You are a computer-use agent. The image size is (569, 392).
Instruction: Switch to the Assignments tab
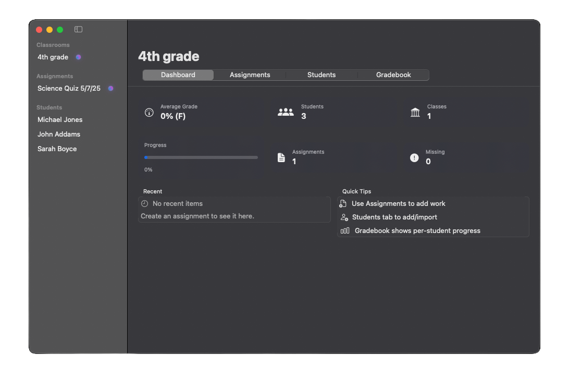[x=250, y=75]
